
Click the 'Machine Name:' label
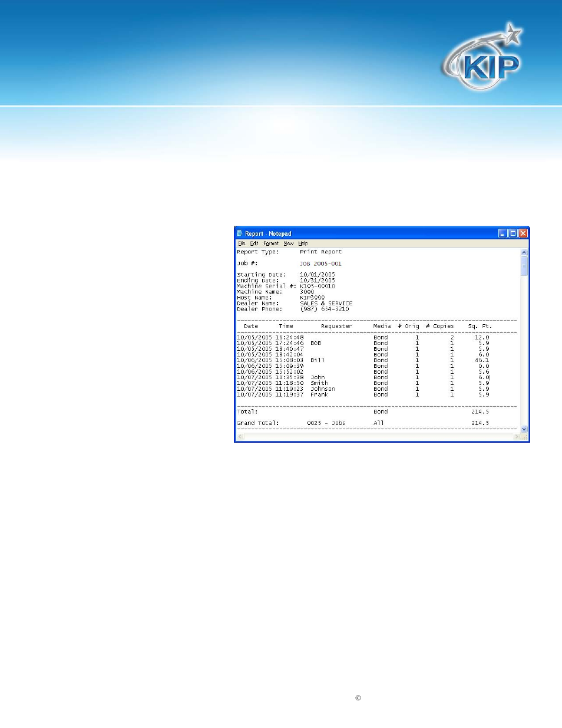pyautogui.click(x=259, y=292)
